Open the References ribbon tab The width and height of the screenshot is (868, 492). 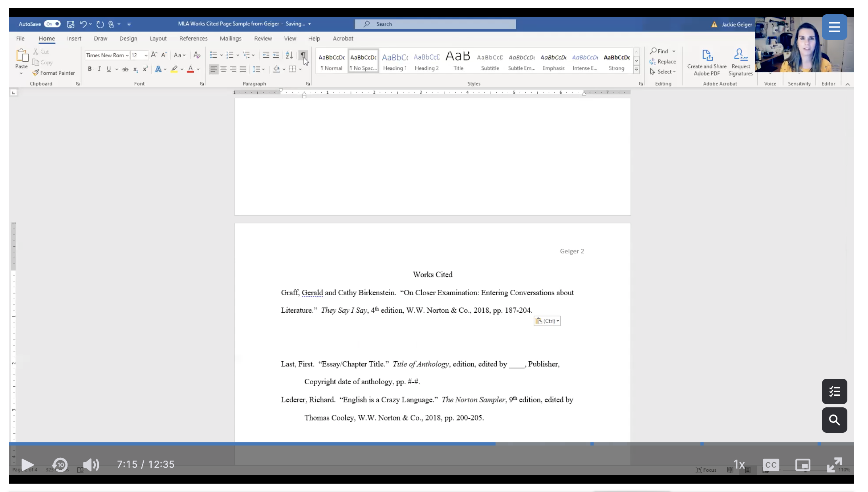coord(193,39)
